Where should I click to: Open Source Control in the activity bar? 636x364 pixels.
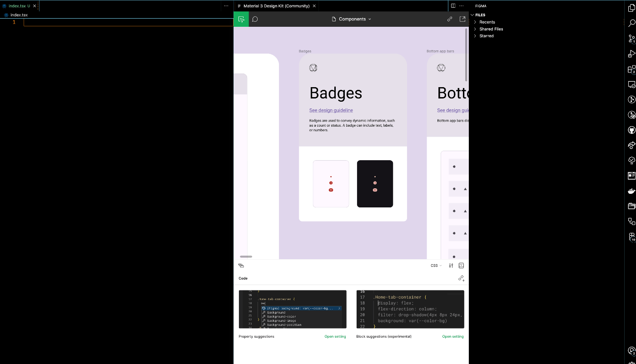pyautogui.click(x=631, y=39)
